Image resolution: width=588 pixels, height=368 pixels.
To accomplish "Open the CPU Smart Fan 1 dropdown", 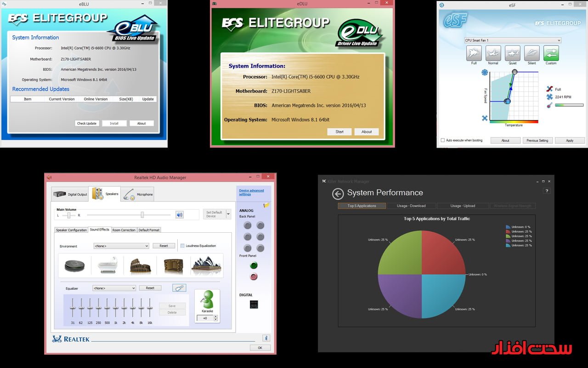I will (513, 40).
